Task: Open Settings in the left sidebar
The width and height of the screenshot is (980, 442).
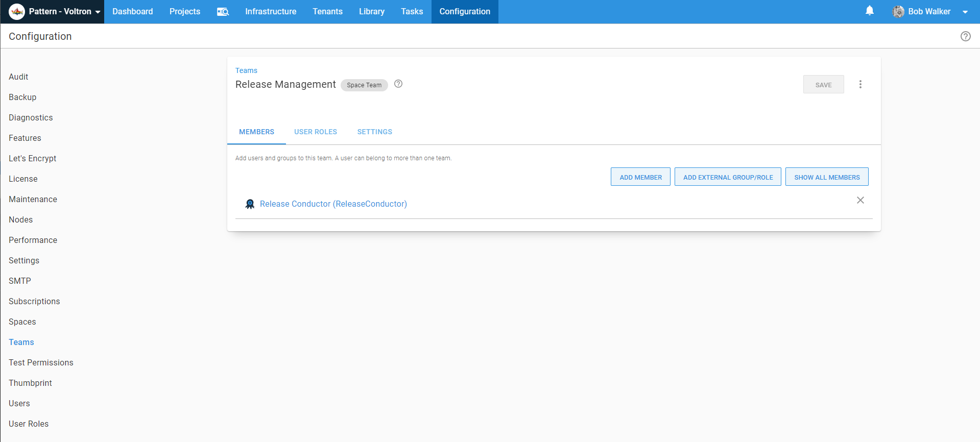Action: [x=24, y=260]
